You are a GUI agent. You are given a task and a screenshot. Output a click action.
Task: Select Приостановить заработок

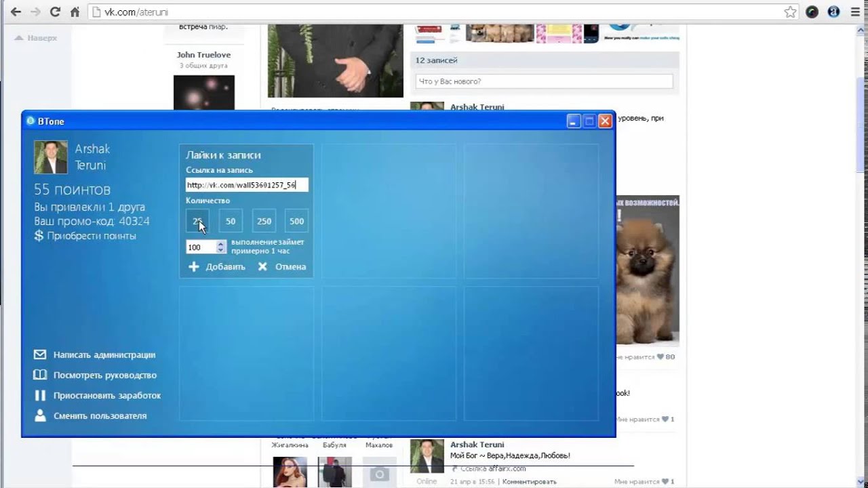[x=107, y=395]
